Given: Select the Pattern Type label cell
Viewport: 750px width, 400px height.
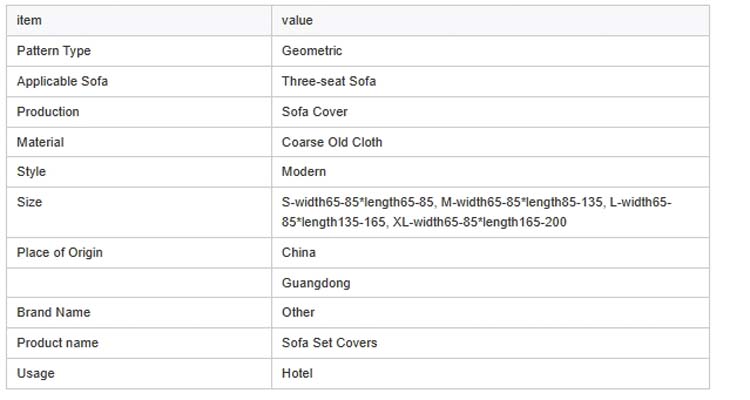Looking at the screenshot, I should pos(54,51).
